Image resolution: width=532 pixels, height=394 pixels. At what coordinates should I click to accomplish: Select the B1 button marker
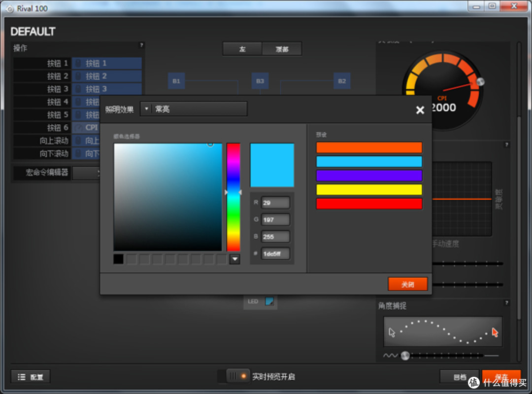(176, 81)
